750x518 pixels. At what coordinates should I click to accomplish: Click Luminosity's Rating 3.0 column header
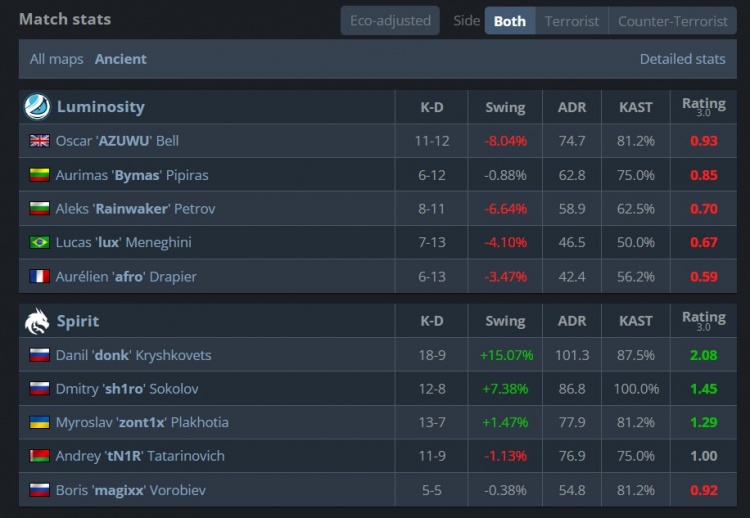(704, 107)
